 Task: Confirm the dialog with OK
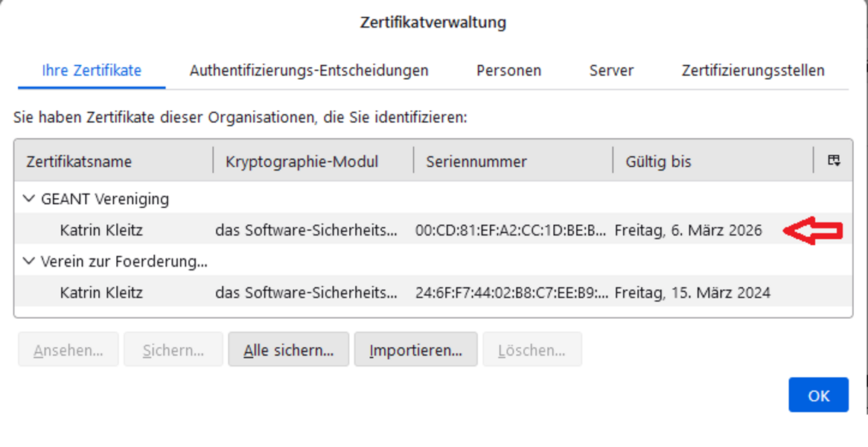pos(818,395)
